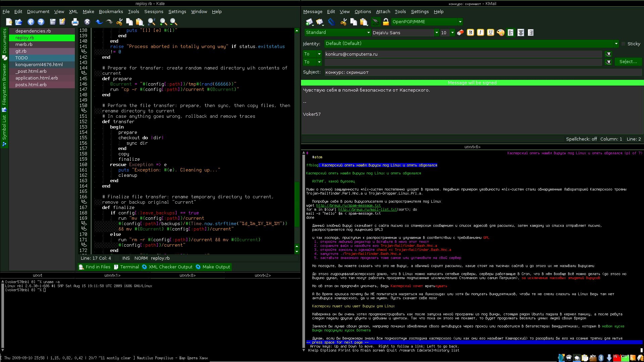Viewport: 644px width, 362px height.
Task: Click the Save As icon in Kate
Action: coord(62,22)
